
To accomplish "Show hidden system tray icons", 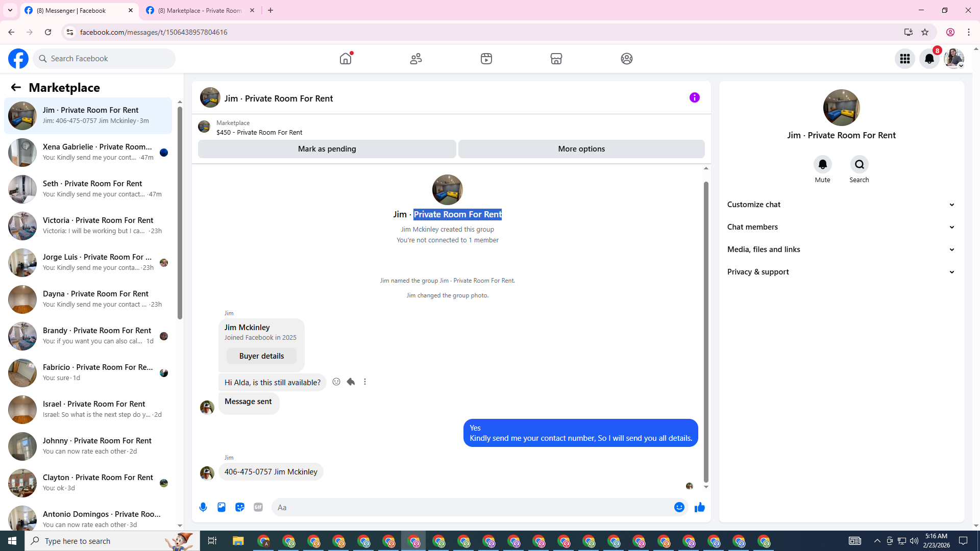I will pos(877,541).
